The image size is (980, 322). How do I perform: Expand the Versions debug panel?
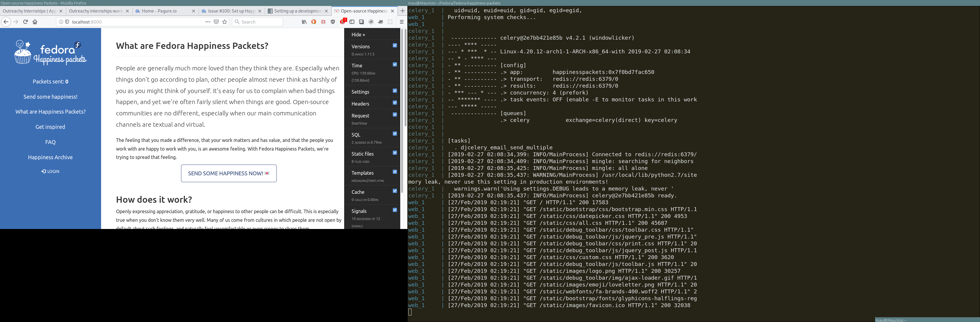click(361, 47)
